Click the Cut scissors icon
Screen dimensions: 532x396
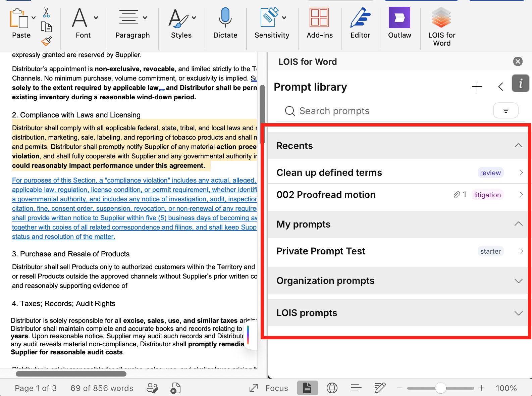click(x=46, y=12)
